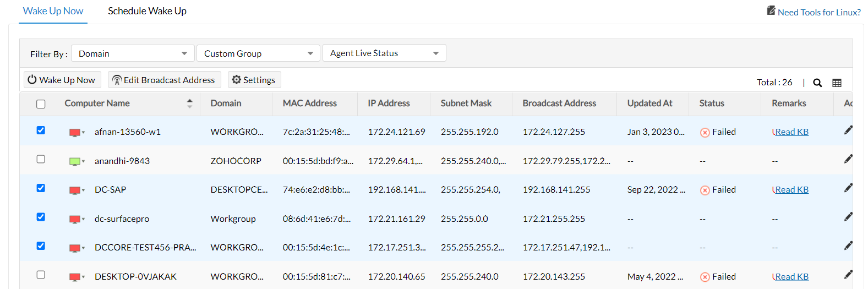Check the box for anandhi-9843
The image size is (868, 289).
41,159
